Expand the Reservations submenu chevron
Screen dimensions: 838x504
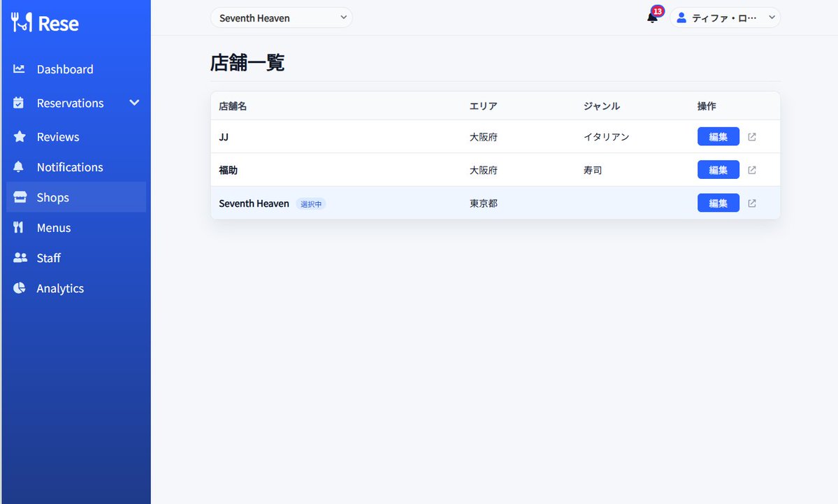[x=134, y=103]
